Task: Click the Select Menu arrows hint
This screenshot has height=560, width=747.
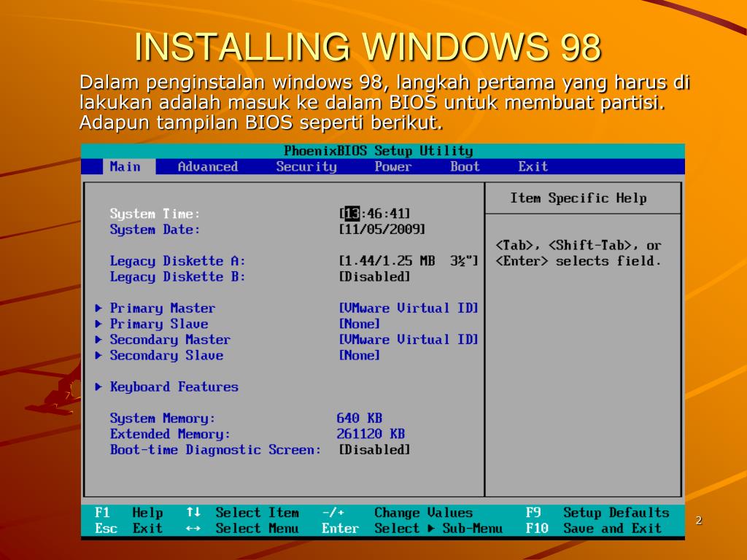Action: pyautogui.click(x=242, y=529)
